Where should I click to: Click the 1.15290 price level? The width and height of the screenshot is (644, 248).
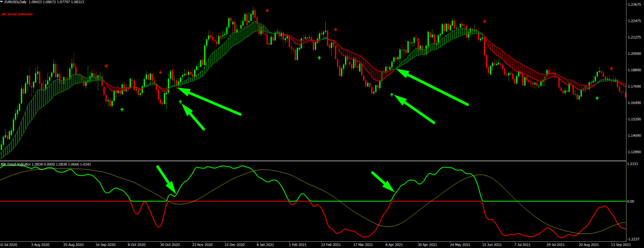[x=634, y=119]
